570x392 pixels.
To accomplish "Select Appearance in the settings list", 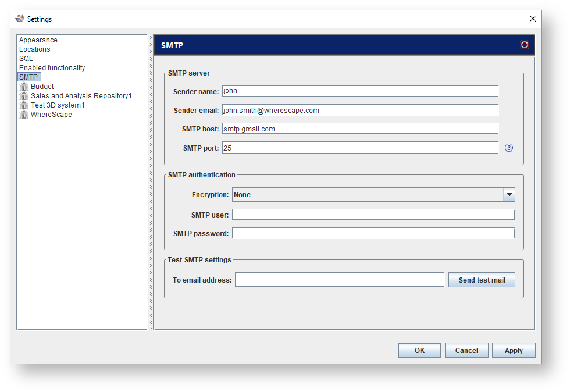I will coord(38,40).
